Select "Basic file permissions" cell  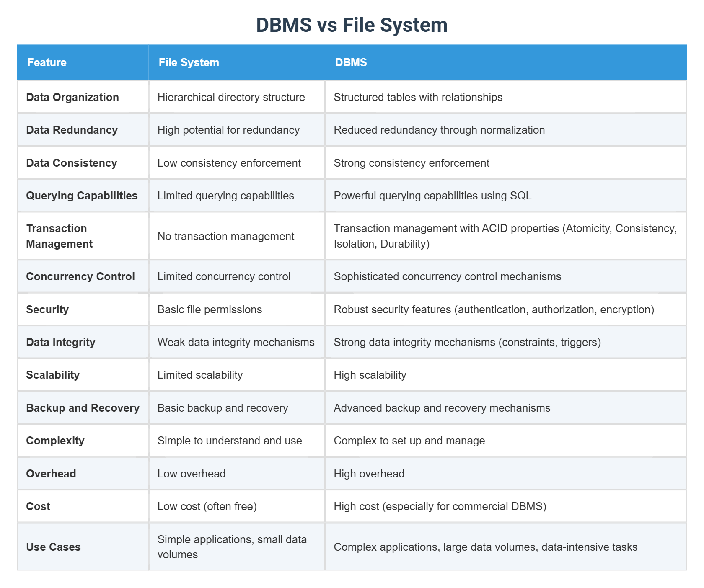237,309
